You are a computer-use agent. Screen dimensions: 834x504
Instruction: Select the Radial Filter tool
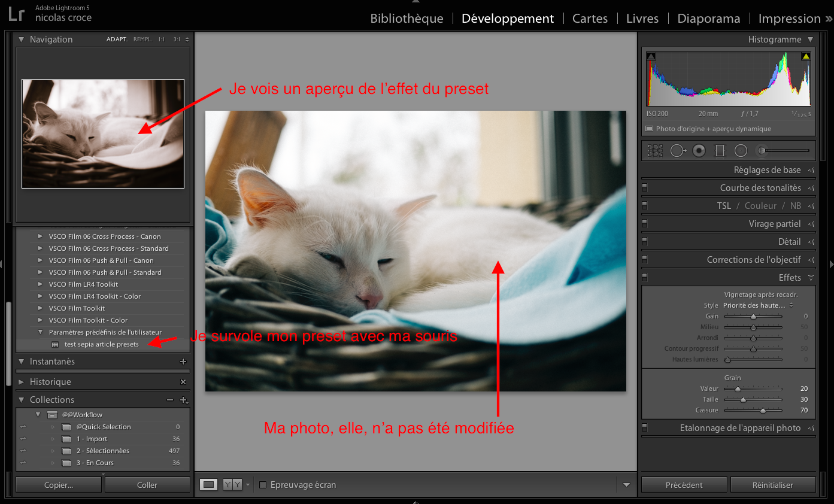[741, 151]
